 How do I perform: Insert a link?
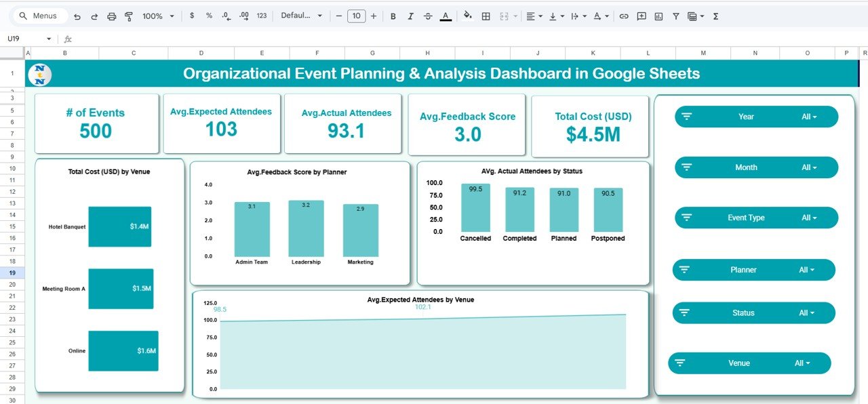(x=623, y=16)
